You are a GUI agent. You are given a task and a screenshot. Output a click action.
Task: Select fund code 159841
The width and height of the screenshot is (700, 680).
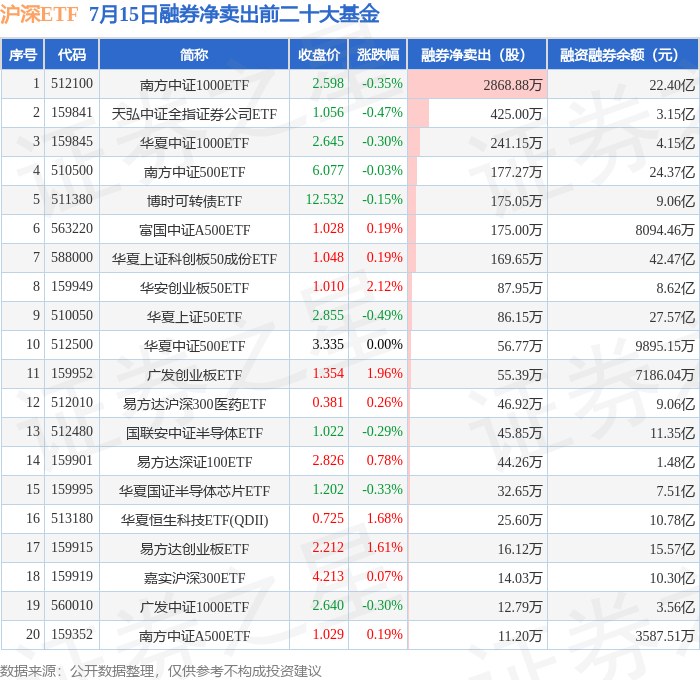click(x=72, y=113)
